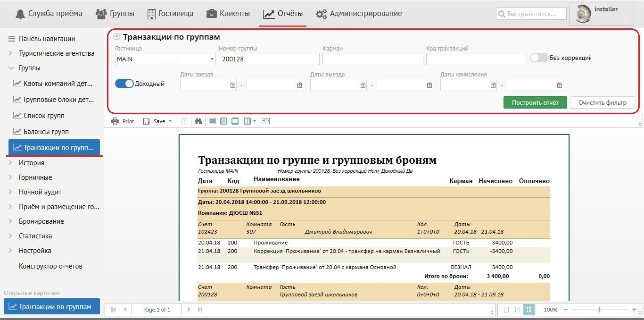Open the Администрирование top menu
This screenshot has height=320, width=644.
point(359,14)
